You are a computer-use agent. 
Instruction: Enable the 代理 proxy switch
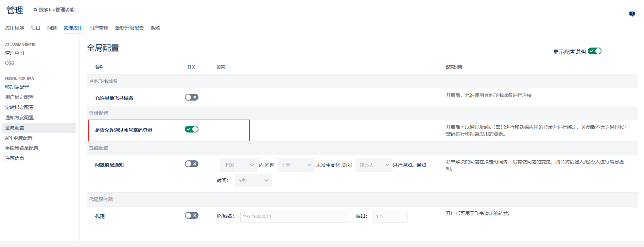click(192, 215)
